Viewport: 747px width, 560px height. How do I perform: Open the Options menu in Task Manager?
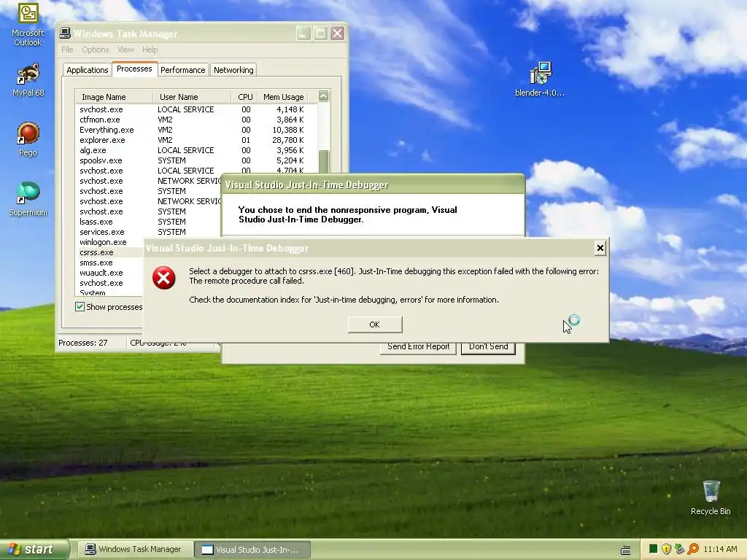96,50
